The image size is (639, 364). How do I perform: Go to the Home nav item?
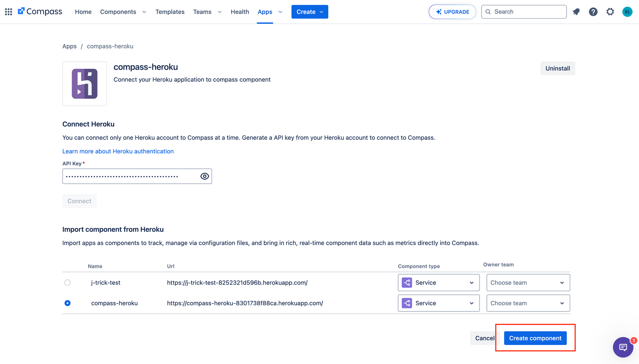[x=83, y=12]
